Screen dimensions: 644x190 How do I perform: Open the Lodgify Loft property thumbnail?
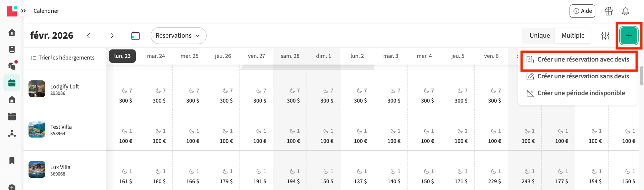tap(37, 89)
